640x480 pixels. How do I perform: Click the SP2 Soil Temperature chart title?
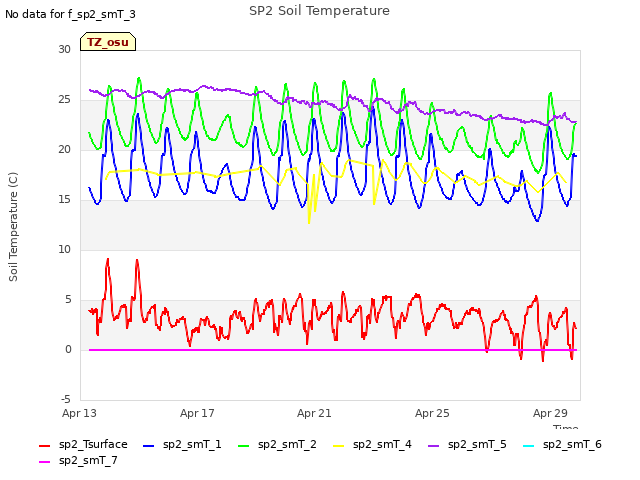pos(319,11)
